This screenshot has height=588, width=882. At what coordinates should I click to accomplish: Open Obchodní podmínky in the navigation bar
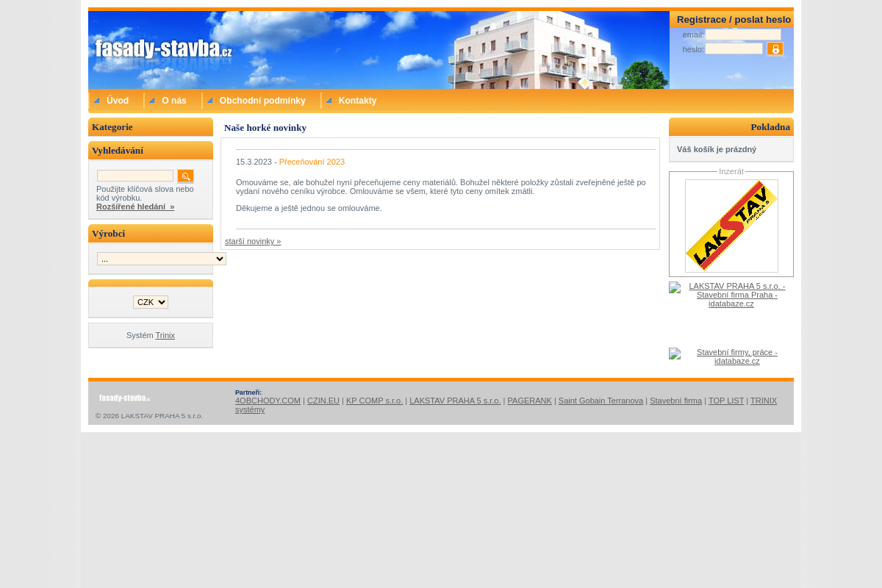click(x=262, y=101)
